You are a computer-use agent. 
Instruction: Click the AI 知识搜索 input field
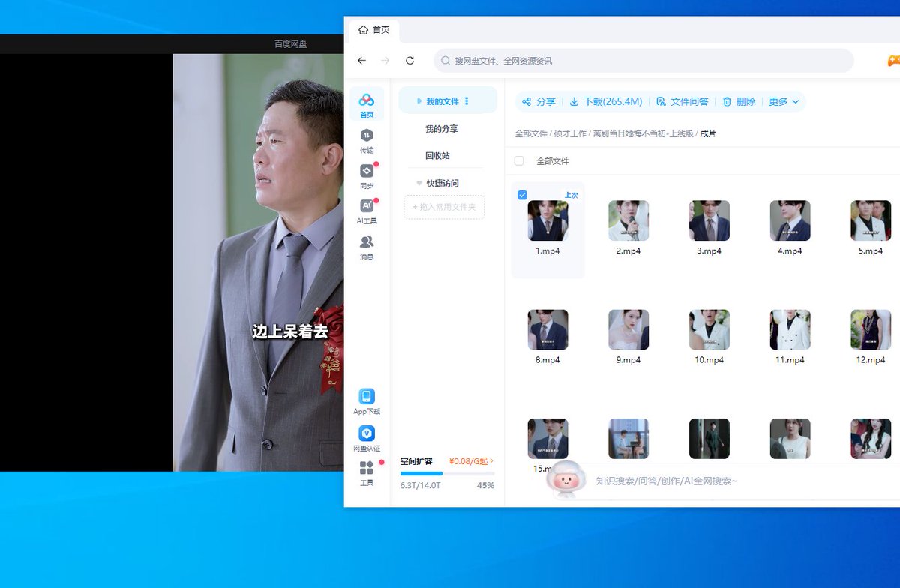click(742, 481)
